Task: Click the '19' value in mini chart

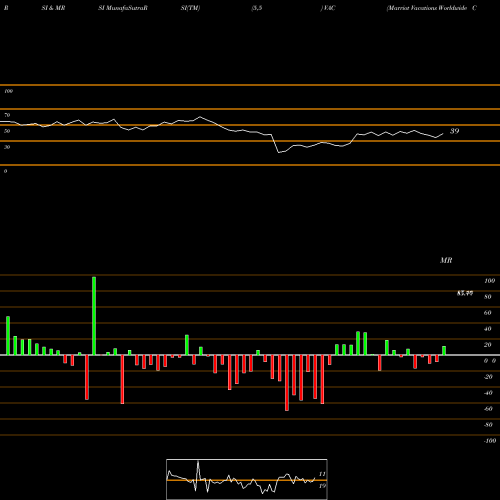Action: pos(322,486)
